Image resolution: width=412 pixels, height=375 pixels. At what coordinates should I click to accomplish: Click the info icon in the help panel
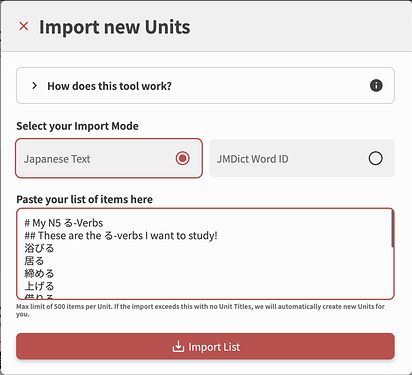(376, 85)
